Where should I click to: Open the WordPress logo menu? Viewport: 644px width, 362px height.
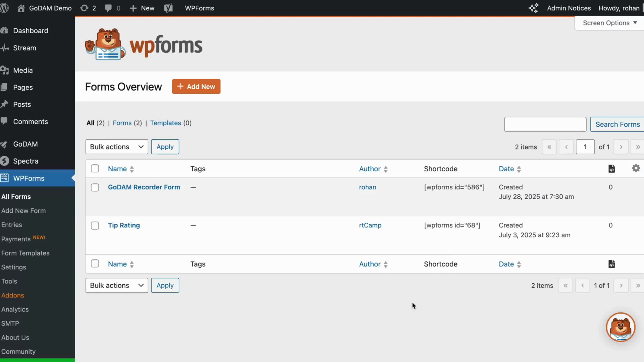pos(5,8)
